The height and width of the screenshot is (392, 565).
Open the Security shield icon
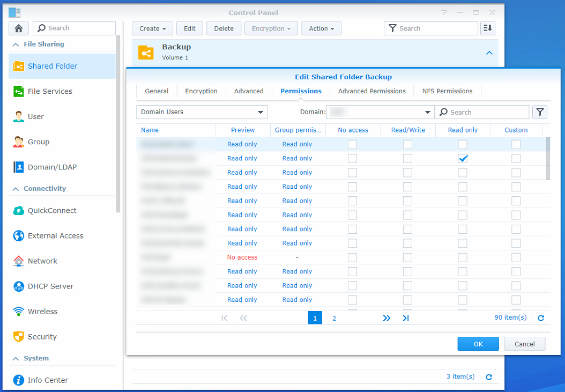click(x=19, y=337)
